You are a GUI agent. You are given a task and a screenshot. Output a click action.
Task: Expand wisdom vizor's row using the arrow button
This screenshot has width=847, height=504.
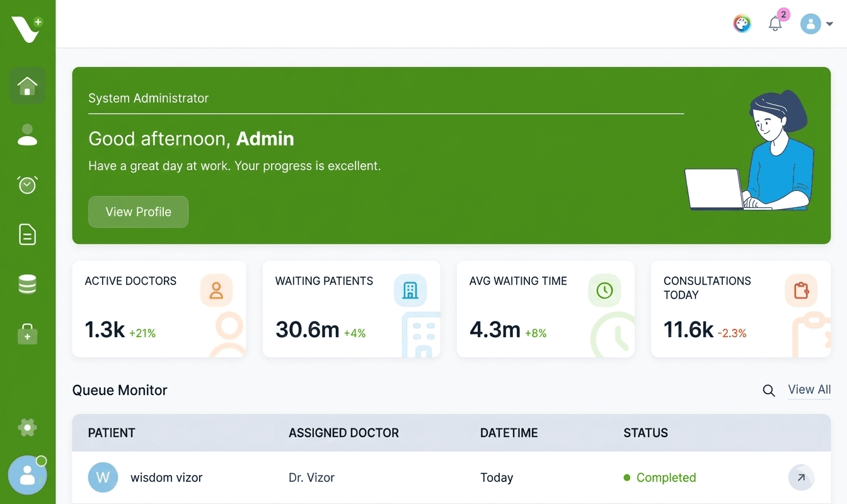point(801,478)
